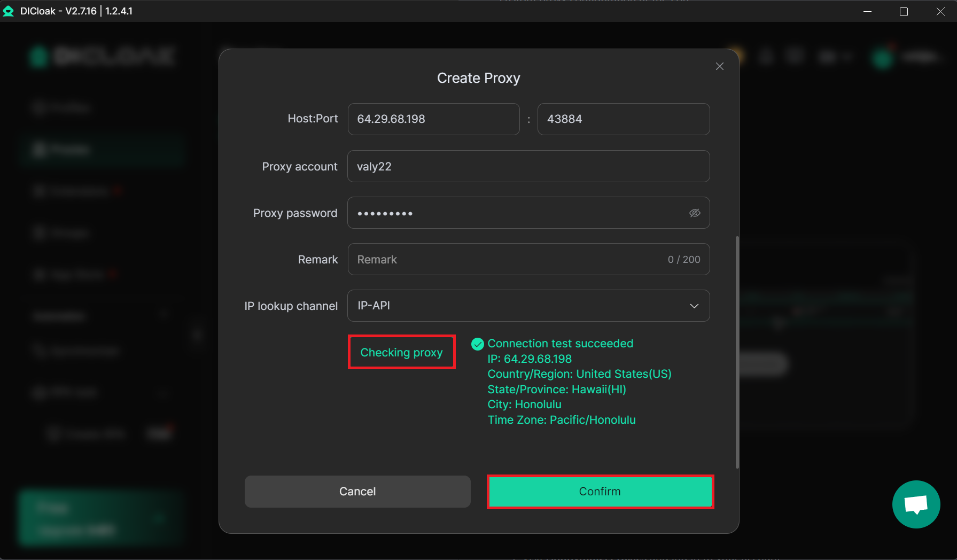The width and height of the screenshot is (957, 560).
Task: Click the DICloak logo in the title bar
Action: pyautogui.click(x=9, y=10)
